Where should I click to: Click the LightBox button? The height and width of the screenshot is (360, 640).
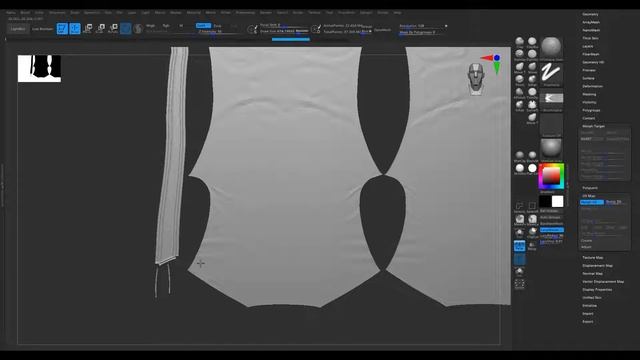(x=18, y=29)
